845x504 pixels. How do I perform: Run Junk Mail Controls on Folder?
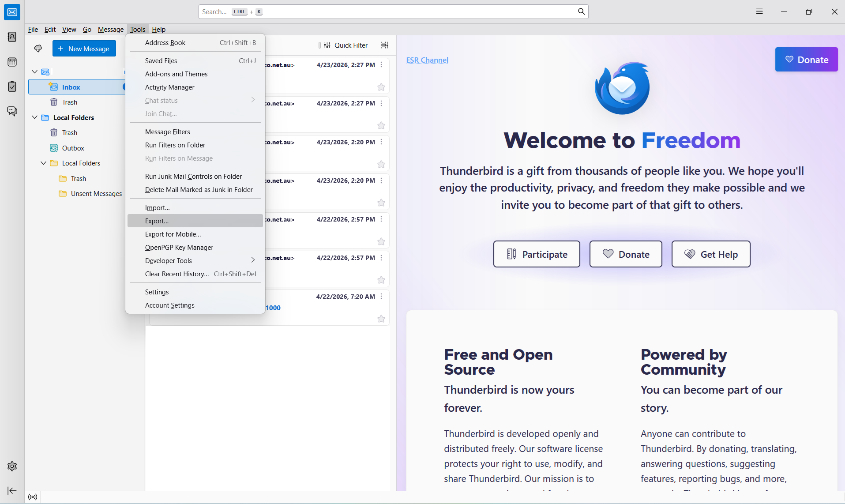(x=195, y=176)
